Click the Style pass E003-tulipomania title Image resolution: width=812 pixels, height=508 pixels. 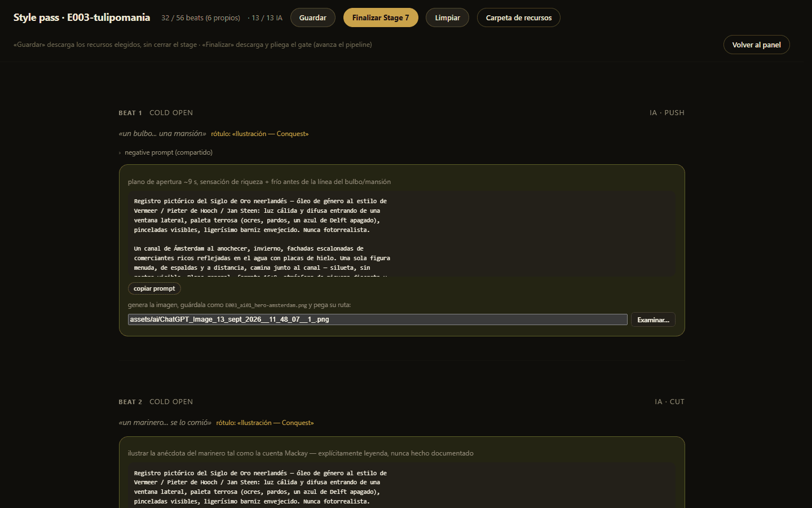click(82, 17)
